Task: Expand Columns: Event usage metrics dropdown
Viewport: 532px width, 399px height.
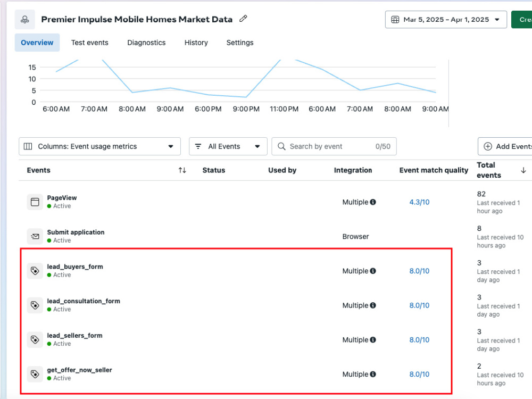Action: (100, 146)
